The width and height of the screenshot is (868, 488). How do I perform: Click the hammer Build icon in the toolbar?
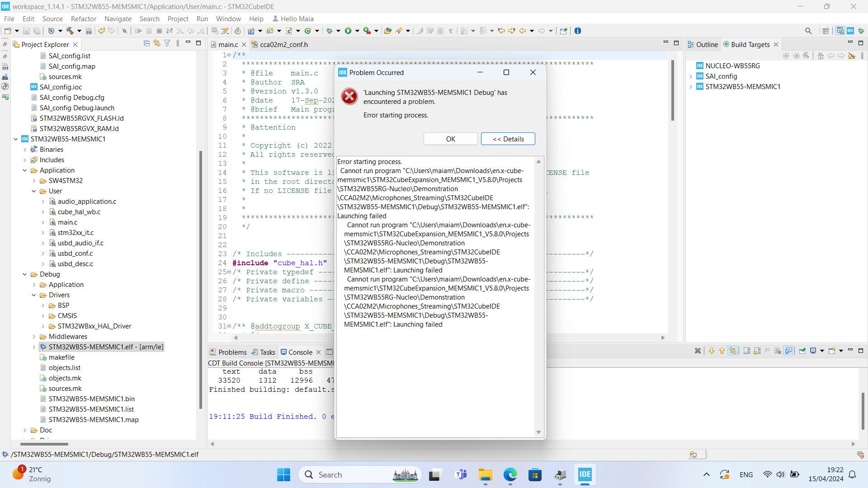[70, 31]
